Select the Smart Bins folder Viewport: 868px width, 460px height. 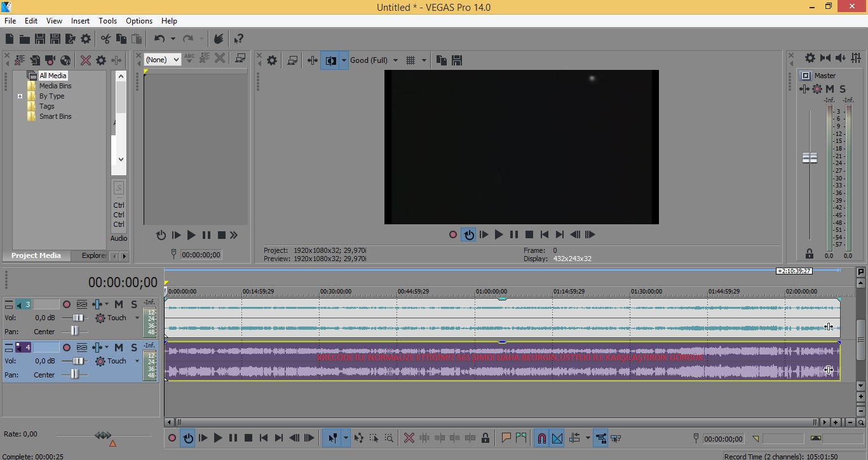tap(55, 116)
